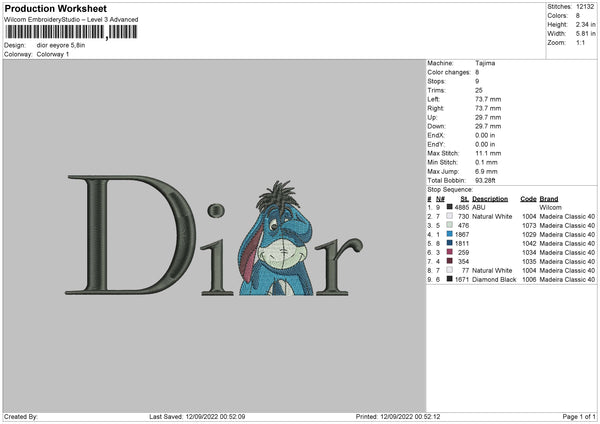Select the 'Colorway 1' value
The width and height of the screenshot is (600, 424).
point(53,54)
